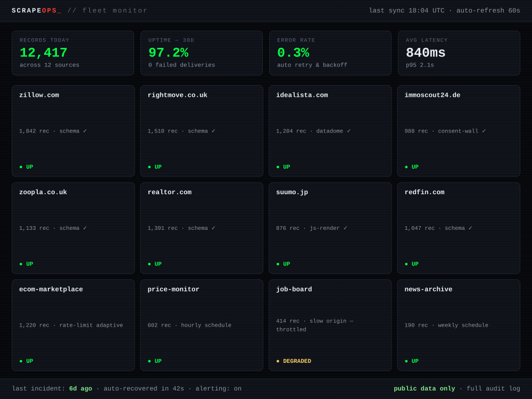Open the rightmove.co.uk card title

178,95
